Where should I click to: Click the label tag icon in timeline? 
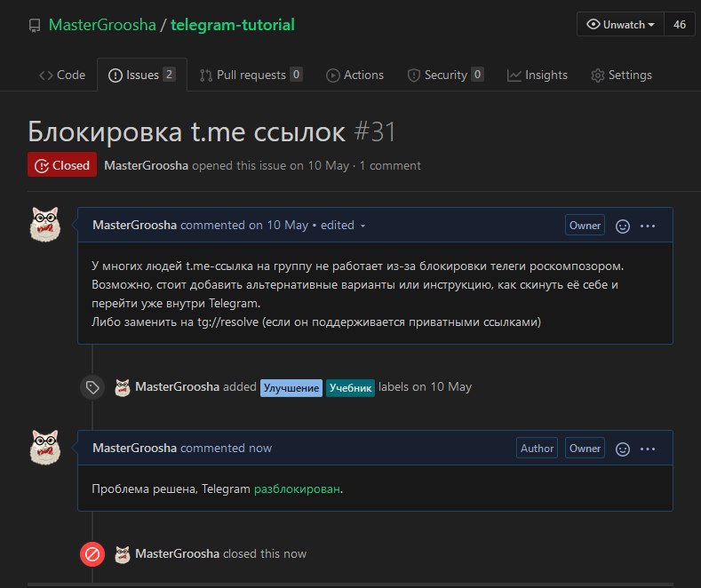pyautogui.click(x=92, y=387)
